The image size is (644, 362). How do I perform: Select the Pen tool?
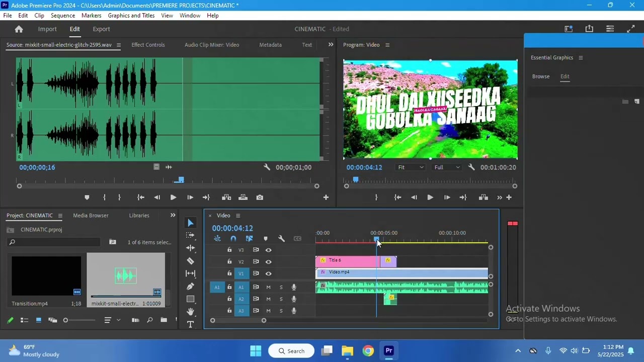(190, 286)
